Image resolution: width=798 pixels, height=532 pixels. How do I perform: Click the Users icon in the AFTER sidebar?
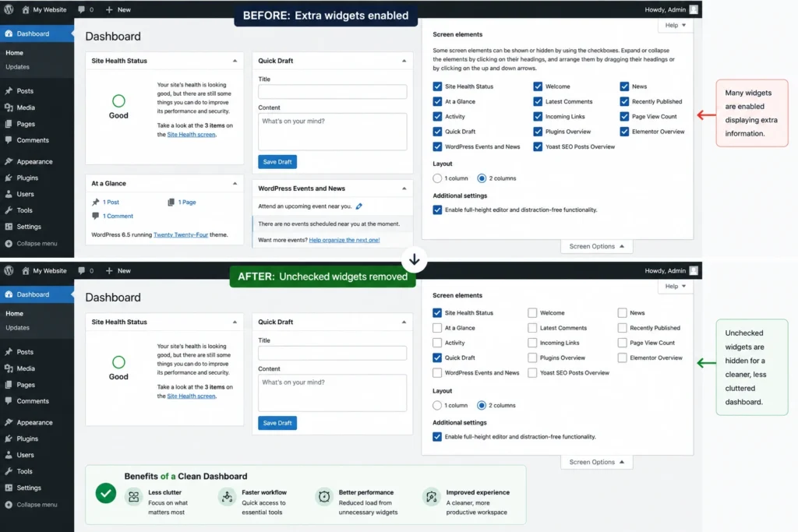(x=9, y=455)
